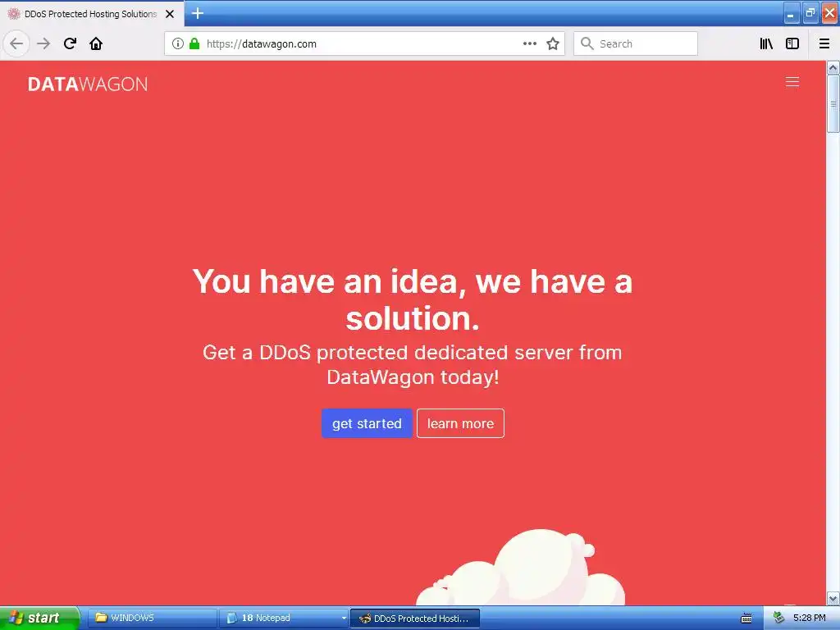Open the 18 Notepad taskbar group
Screen dimensions: 840x630
coord(282,618)
